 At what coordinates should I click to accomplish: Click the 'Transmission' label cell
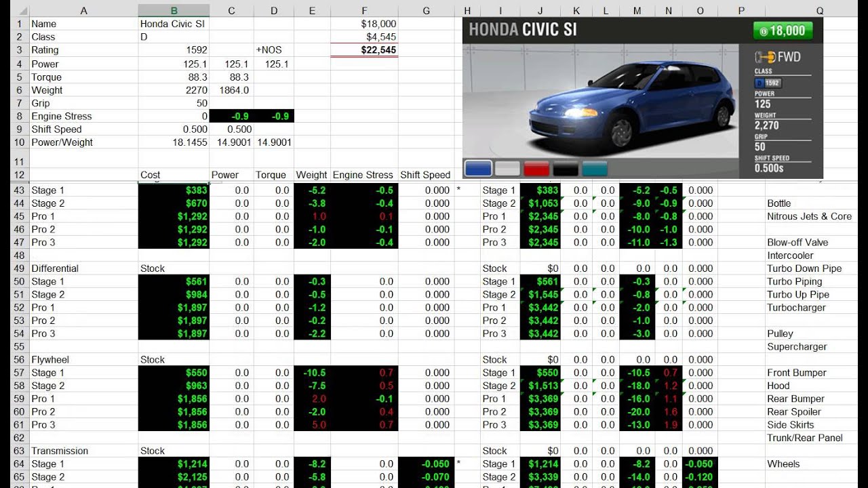click(83, 451)
